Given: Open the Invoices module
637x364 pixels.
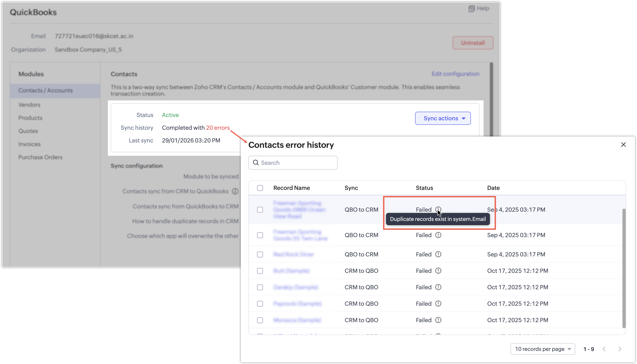Looking at the screenshot, I should tap(29, 144).
